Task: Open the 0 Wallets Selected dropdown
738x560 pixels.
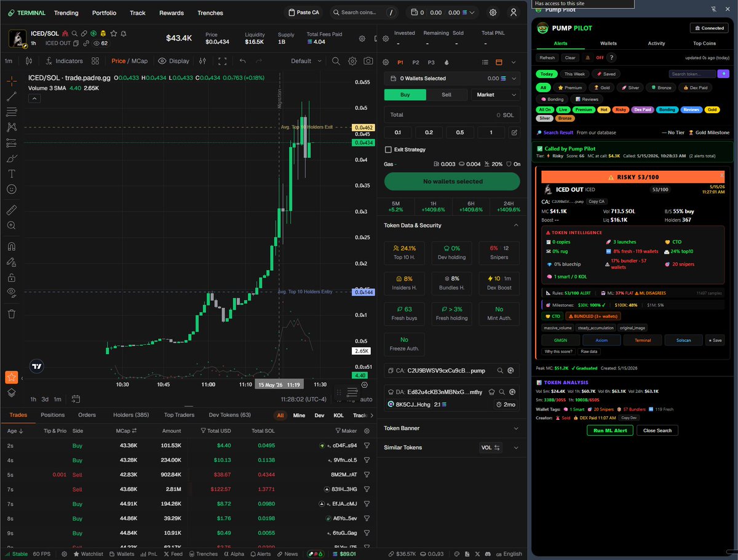Action: (x=453, y=79)
